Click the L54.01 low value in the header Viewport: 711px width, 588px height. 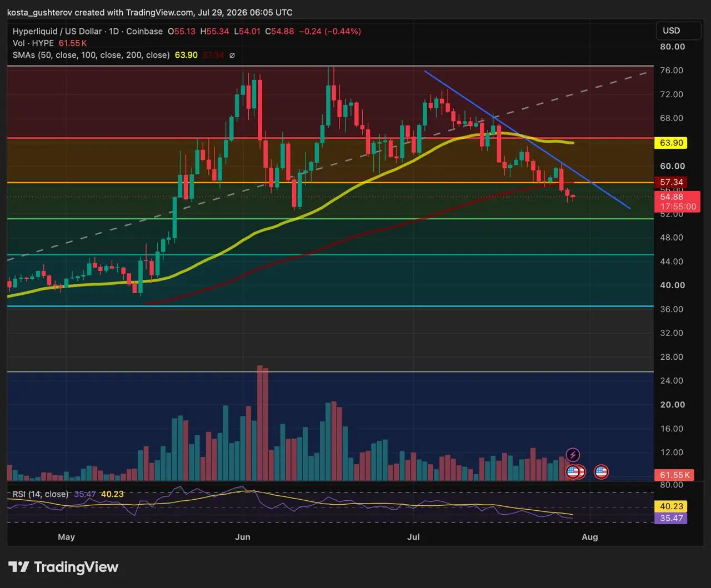247,31
